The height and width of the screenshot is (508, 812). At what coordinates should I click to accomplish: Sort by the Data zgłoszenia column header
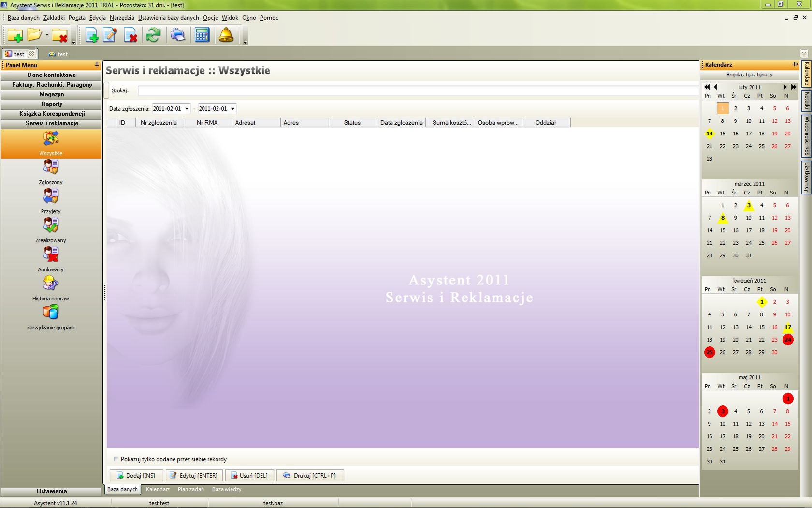point(401,123)
